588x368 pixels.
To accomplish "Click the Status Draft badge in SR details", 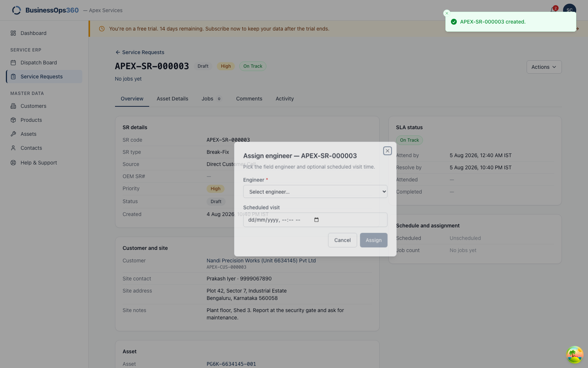I will click(x=216, y=202).
